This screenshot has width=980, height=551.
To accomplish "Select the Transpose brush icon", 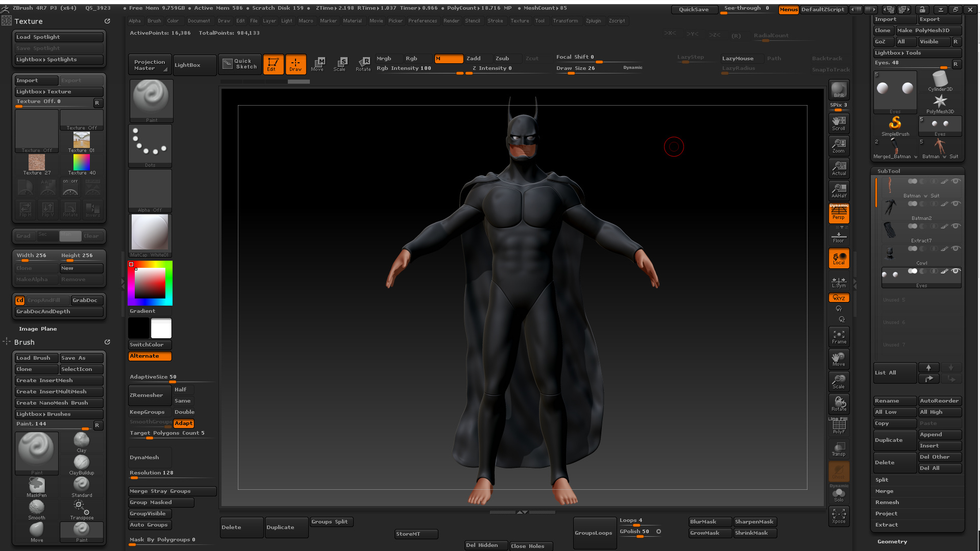I will (x=82, y=509).
